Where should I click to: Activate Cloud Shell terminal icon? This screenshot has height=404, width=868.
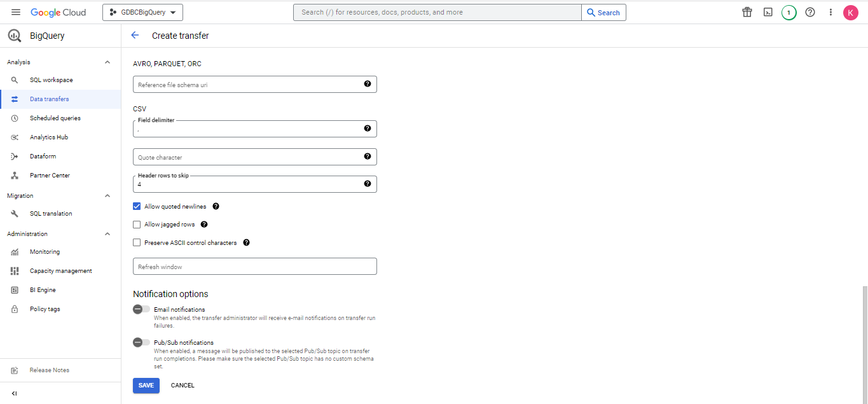(768, 12)
